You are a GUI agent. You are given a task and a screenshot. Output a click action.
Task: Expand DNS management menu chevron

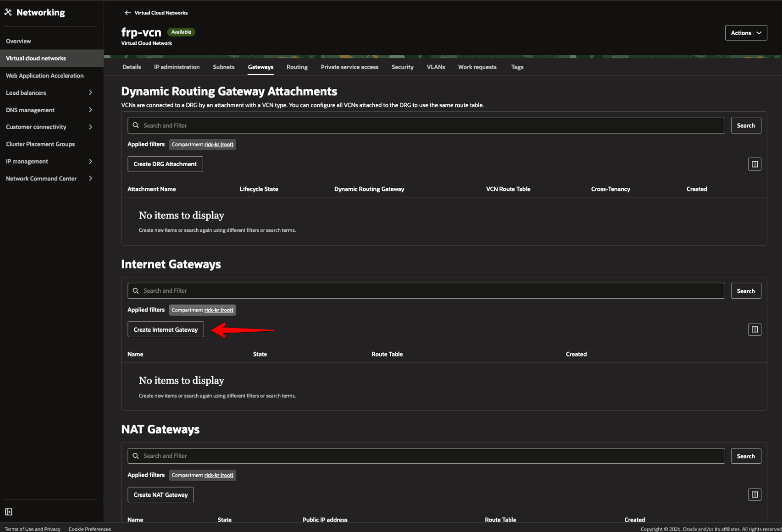click(x=90, y=110)
